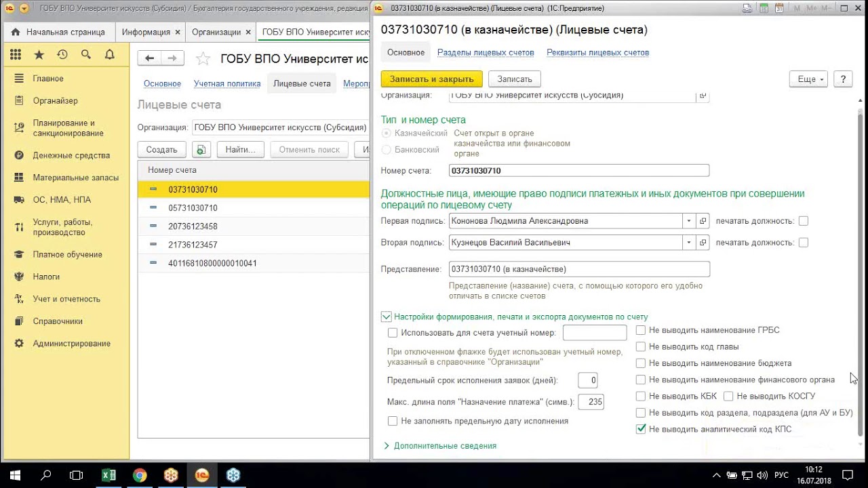Click the Создать button
This screenshot has height=488, width=868.
[161, 149]
